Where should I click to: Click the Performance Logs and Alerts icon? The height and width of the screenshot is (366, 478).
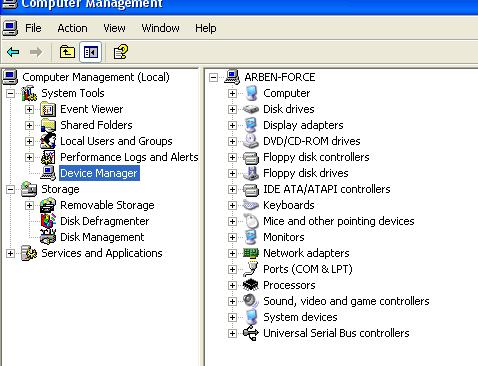[48, 157]
